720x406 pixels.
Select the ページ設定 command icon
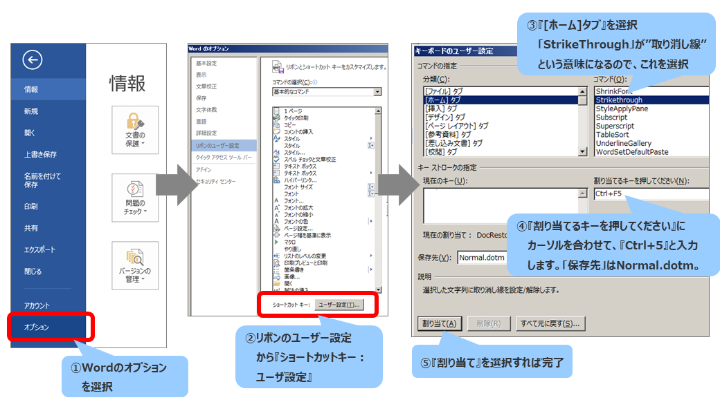coord(276,228)
